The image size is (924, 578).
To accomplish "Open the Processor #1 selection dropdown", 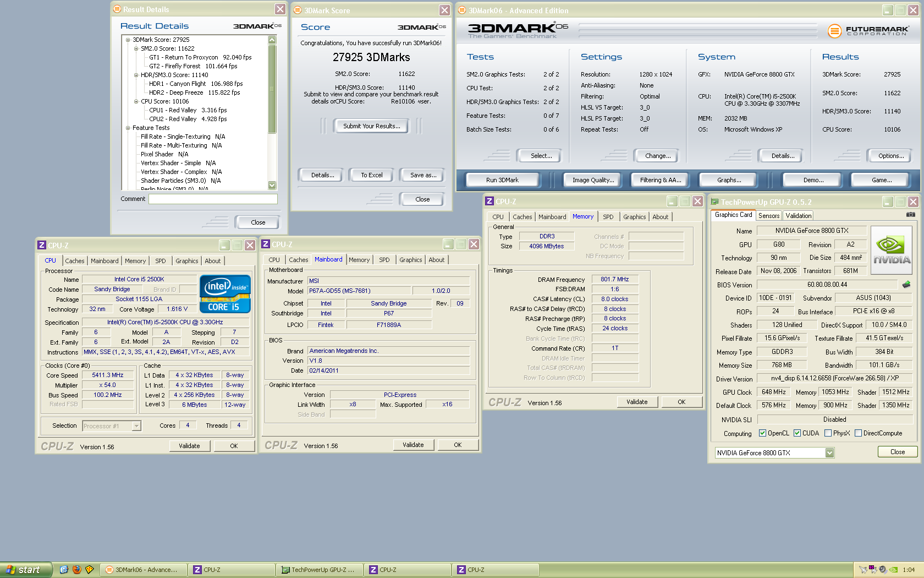I will 136,426.
